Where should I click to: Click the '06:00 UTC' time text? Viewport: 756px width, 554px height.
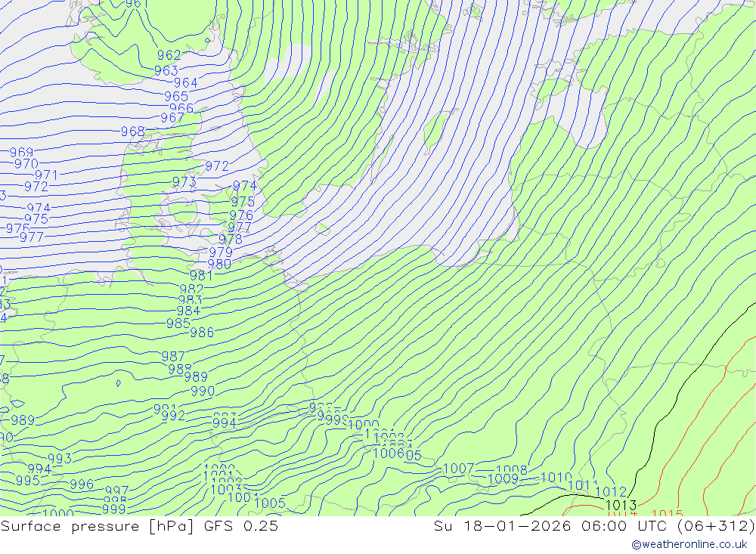coord(624,525)
